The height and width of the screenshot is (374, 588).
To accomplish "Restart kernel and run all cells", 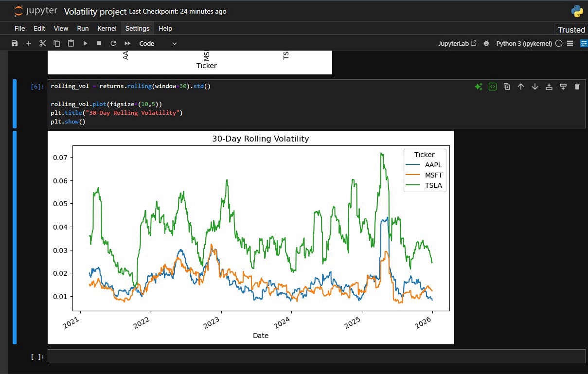I will [x=127, y=43].
